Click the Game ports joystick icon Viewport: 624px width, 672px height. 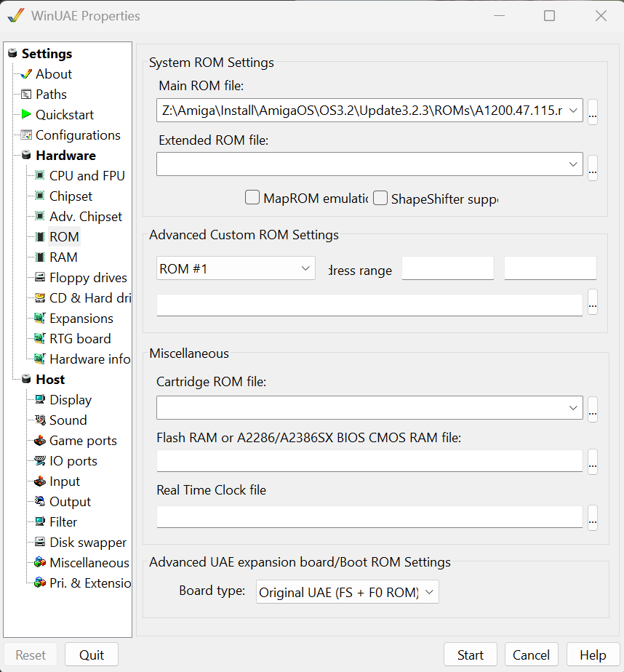[x=40, y=440]
